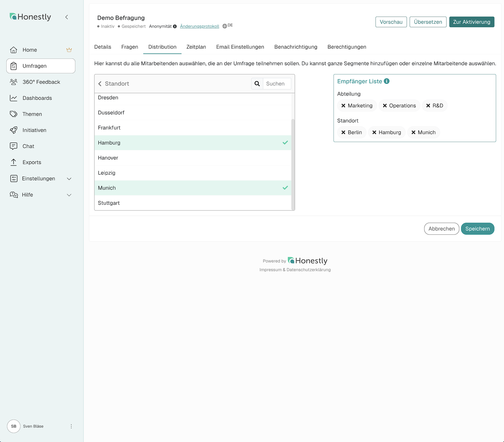Collapse the sidebar with arrow icon
This screenshot has height=442, width=504.
67,17
